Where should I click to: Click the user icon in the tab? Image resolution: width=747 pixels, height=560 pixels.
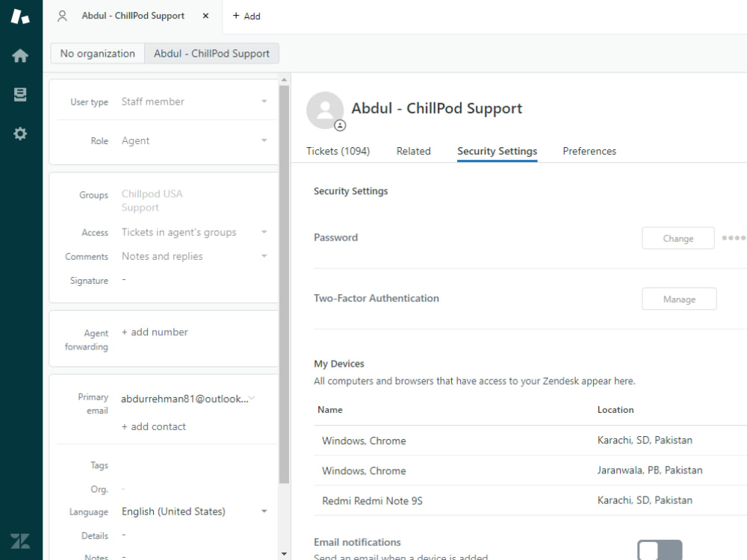coord(62,16)
